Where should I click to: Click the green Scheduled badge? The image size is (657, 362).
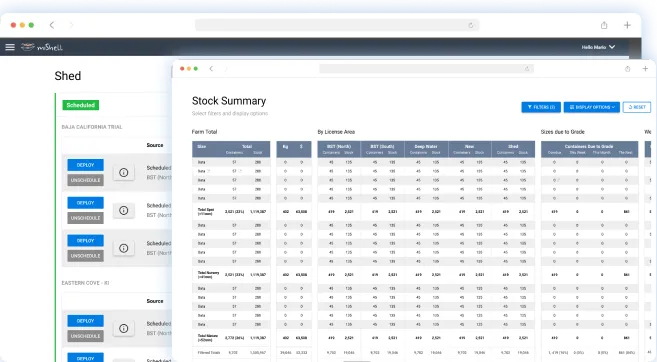pyautogui.click(x=80, y=105)
